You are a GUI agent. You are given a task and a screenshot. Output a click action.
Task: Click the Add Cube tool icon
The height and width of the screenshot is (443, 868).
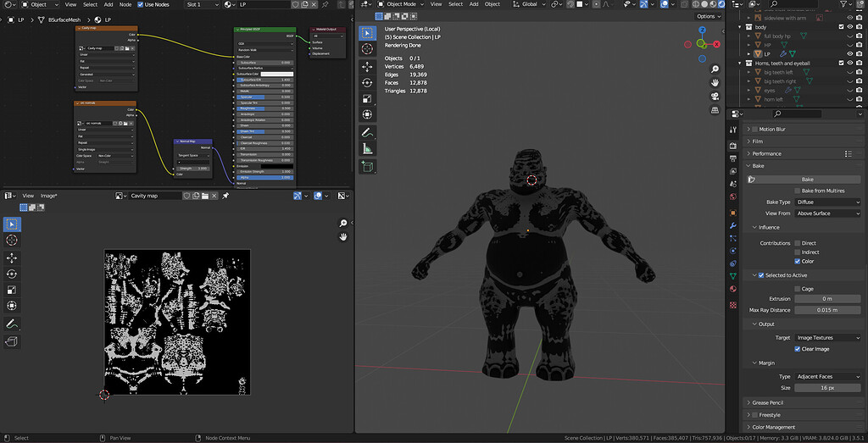pyautogui.click(x=367, y=168)
